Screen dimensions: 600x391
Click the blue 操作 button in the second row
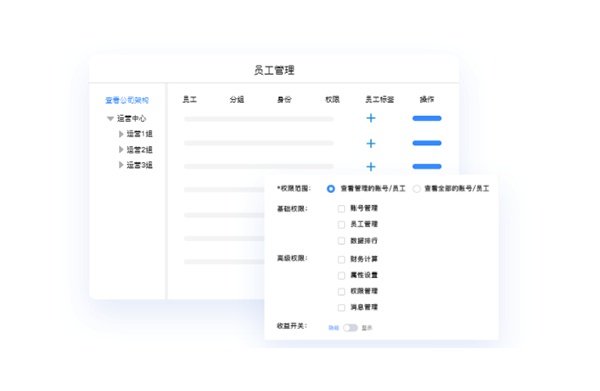427,143
